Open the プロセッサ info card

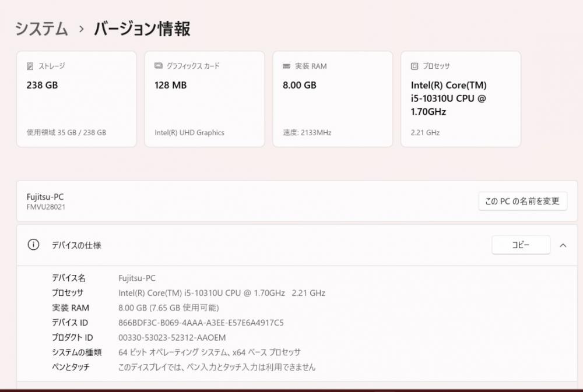click(461, 99)
